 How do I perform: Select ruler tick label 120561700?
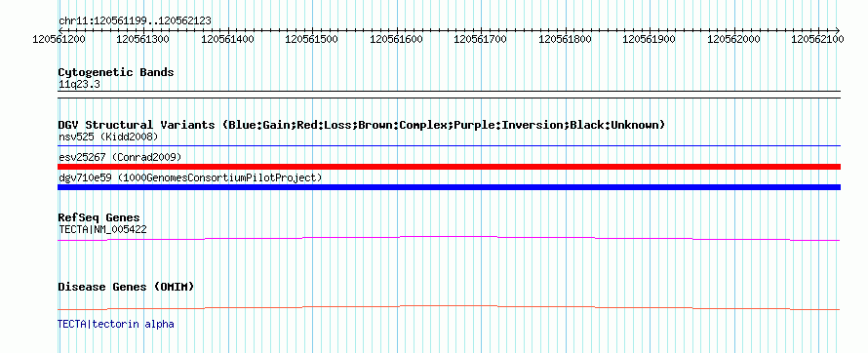coord(480,39)
